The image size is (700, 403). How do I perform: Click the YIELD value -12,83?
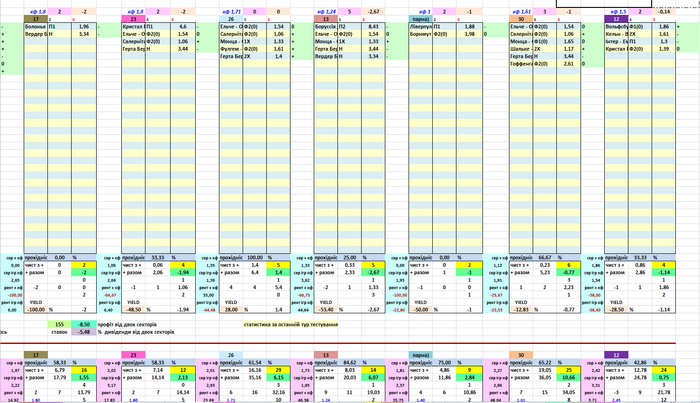[x=521, y=309]
